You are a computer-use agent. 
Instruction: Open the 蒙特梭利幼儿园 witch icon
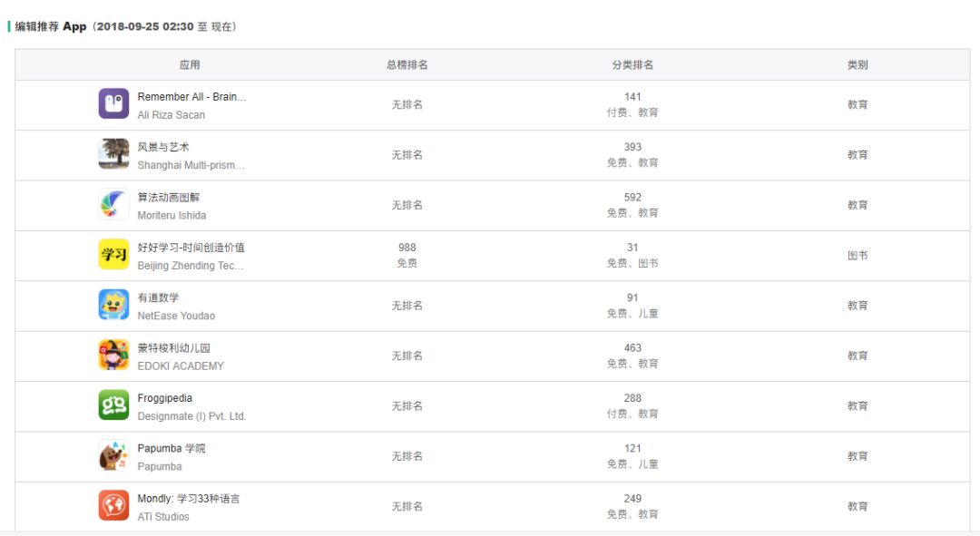(113, 356)
